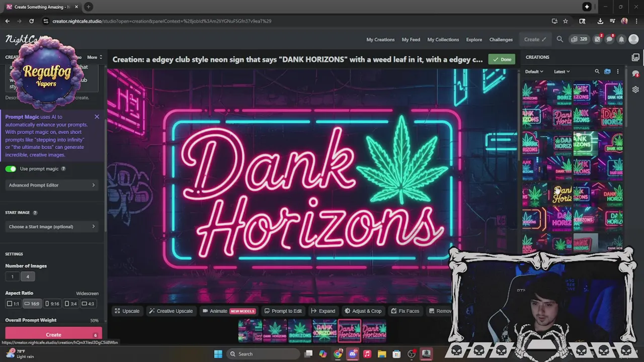Open the dice icon with badge 2
Viewport: 644px width, 362px height.
pyautogui.click(x=598, y=39)
